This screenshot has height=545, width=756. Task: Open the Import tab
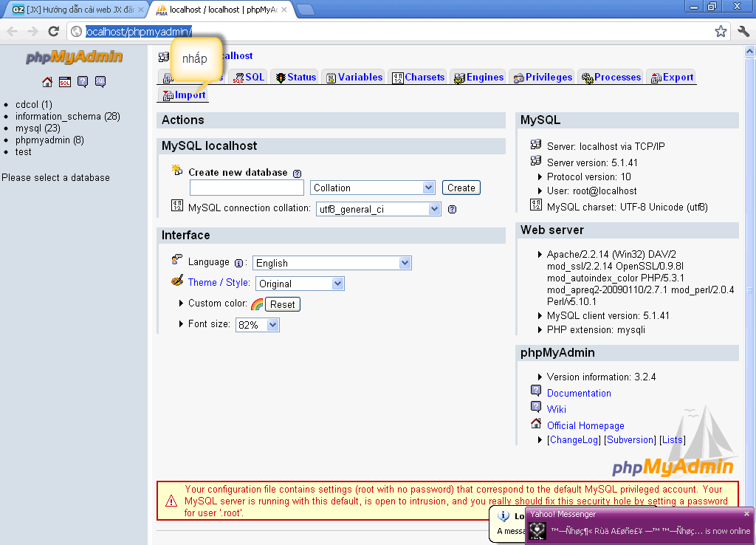(184, 95)
